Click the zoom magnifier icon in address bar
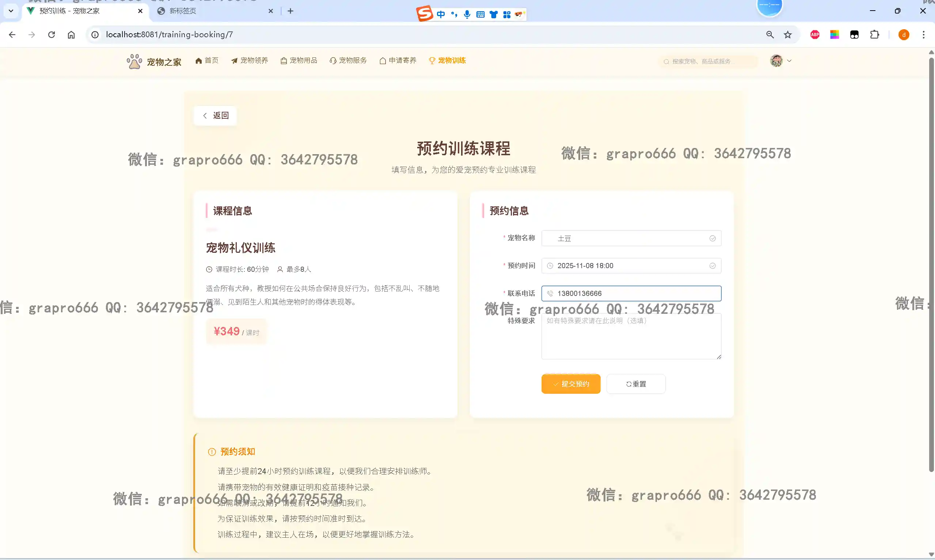 pyautogui.click(x=770, y=35)
